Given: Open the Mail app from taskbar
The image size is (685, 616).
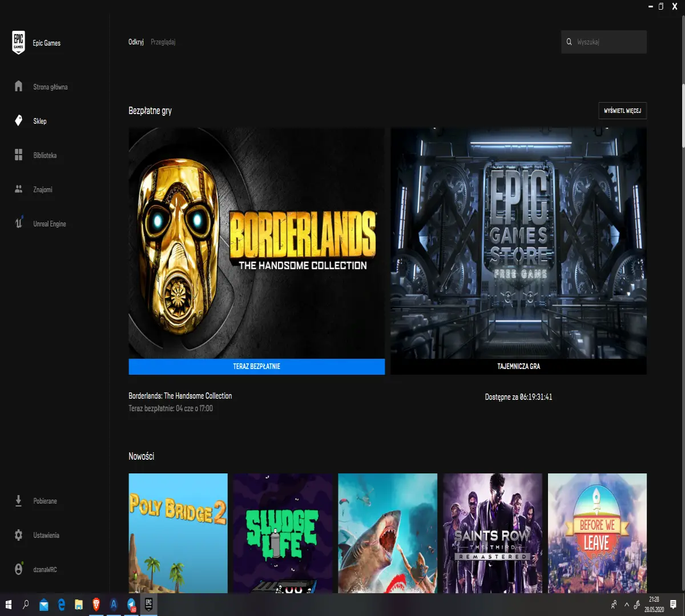Looking at the screenshot, I should pos(43,605).
